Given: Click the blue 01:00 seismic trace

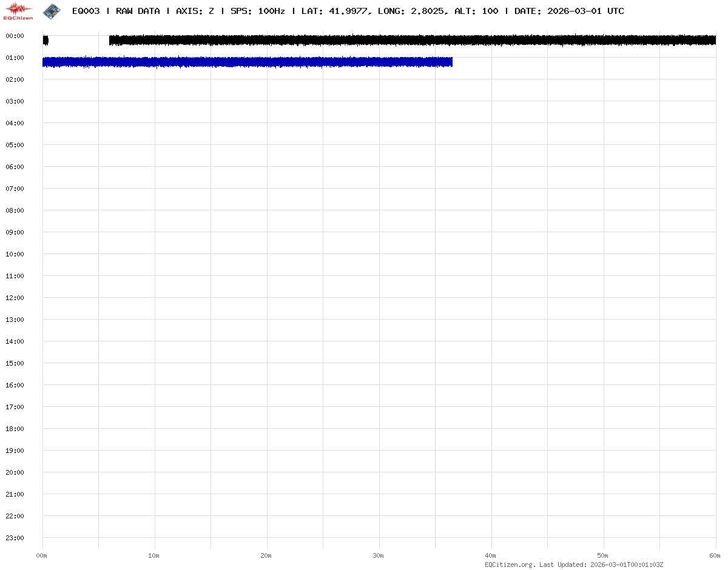Looking at the screenshot, I should [x=243, y=62].
